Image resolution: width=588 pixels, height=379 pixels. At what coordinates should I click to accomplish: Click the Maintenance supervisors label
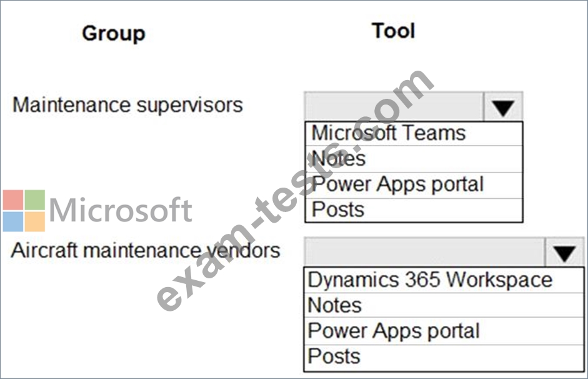pos(128,105)
